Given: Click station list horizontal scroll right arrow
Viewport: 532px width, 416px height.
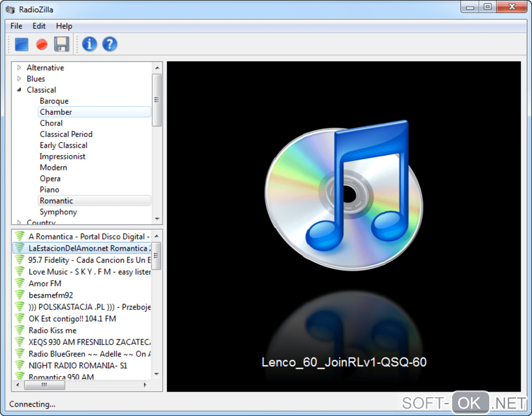Looking at the screenshot, I should pyautogui.click(x=145, y=385).
